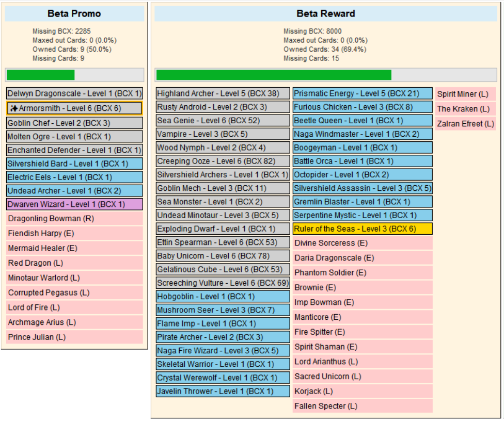This screenshot has height=424, width=504.
Task: Click missing card Prince Julian (L)
Action: click(x=74, y=337)
